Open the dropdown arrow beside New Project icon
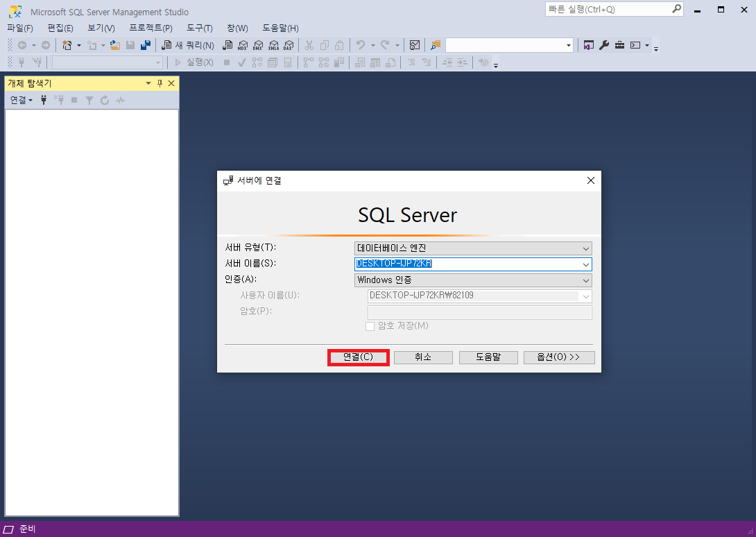 pos(79,45)
